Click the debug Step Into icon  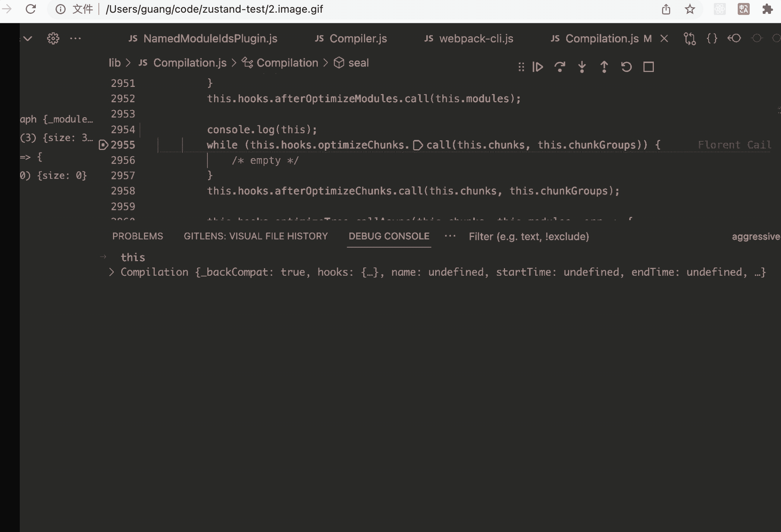click(x=582, y=67)
